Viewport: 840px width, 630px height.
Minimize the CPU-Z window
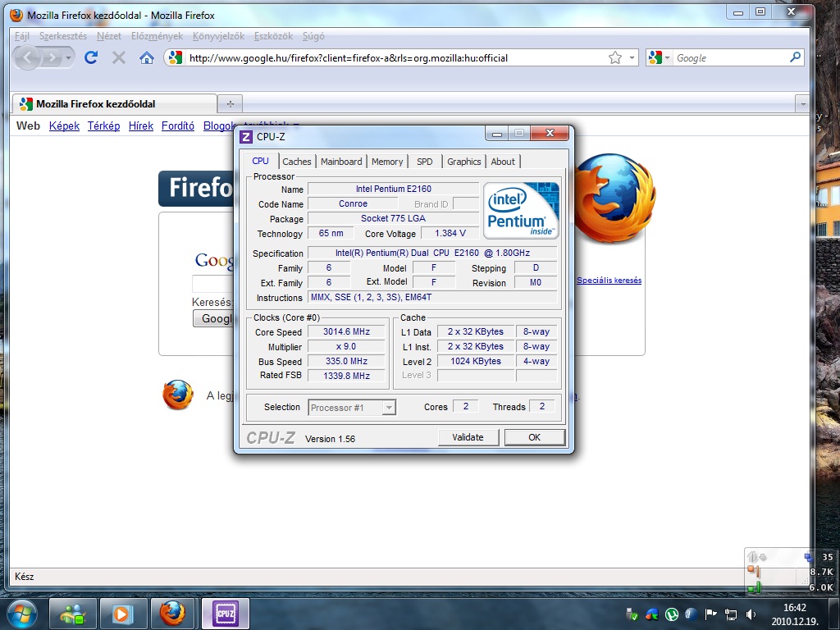point(496,133)
